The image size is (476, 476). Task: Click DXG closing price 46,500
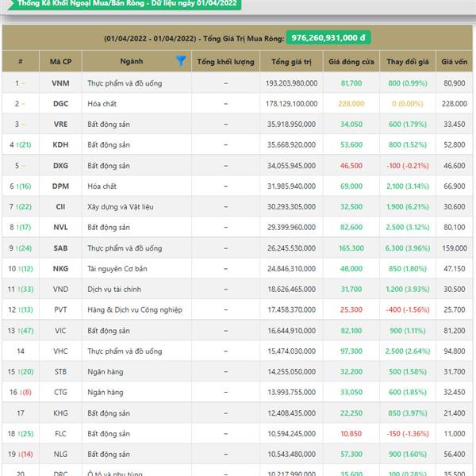click(351, 166)
